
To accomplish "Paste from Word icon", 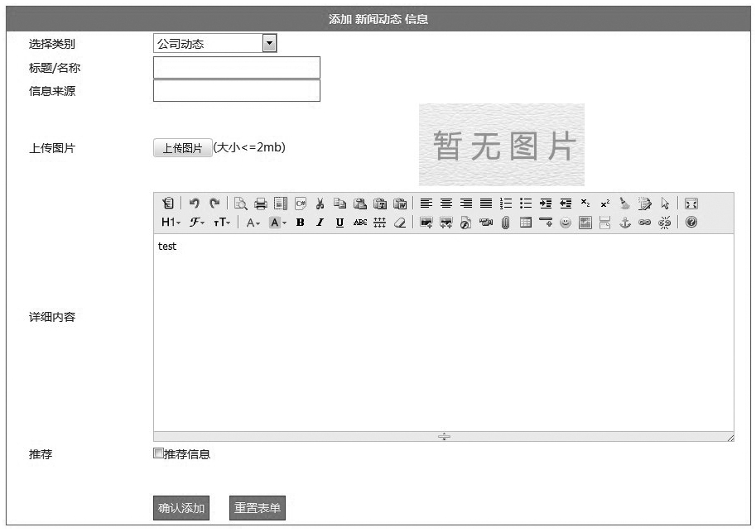I will (400, 204).
